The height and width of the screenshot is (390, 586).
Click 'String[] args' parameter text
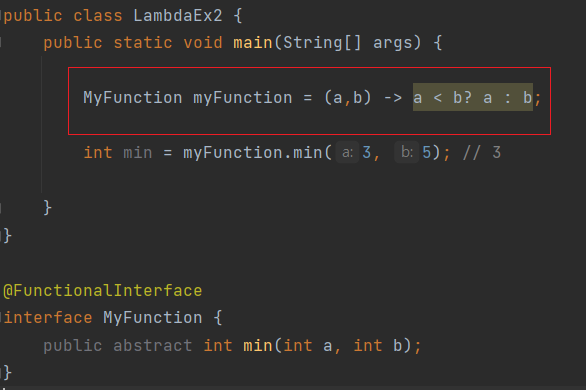[x=351, y=42]
